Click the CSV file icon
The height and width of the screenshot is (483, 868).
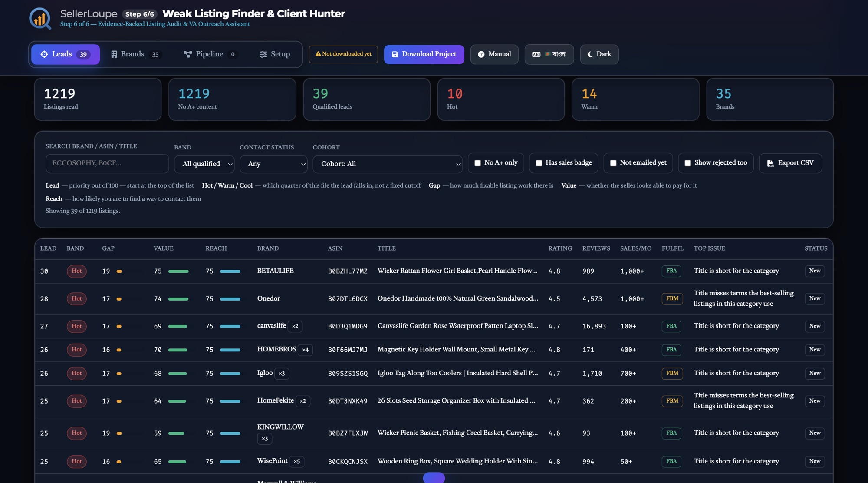click(x=770, y=163)
